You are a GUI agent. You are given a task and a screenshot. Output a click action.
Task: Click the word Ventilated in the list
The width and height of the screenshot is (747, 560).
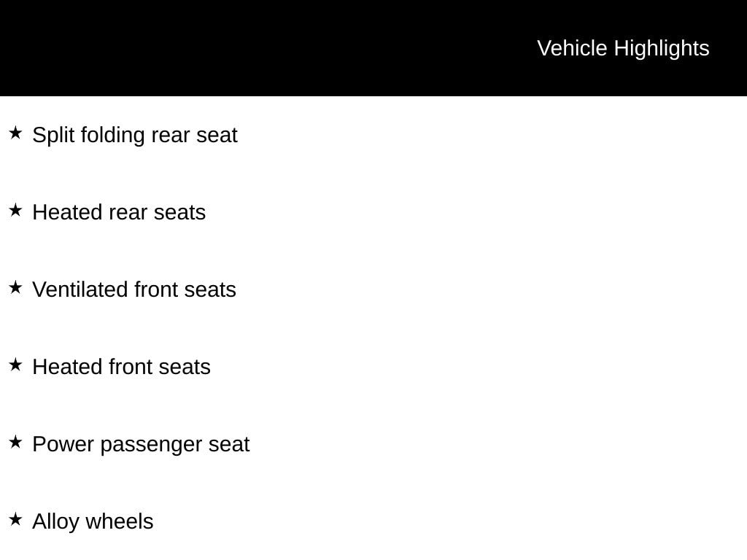click(80, 289)
